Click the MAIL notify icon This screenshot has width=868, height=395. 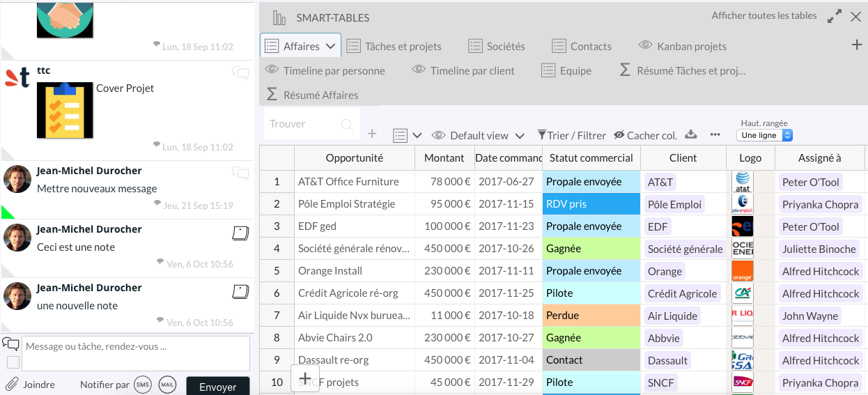(167, 385)
